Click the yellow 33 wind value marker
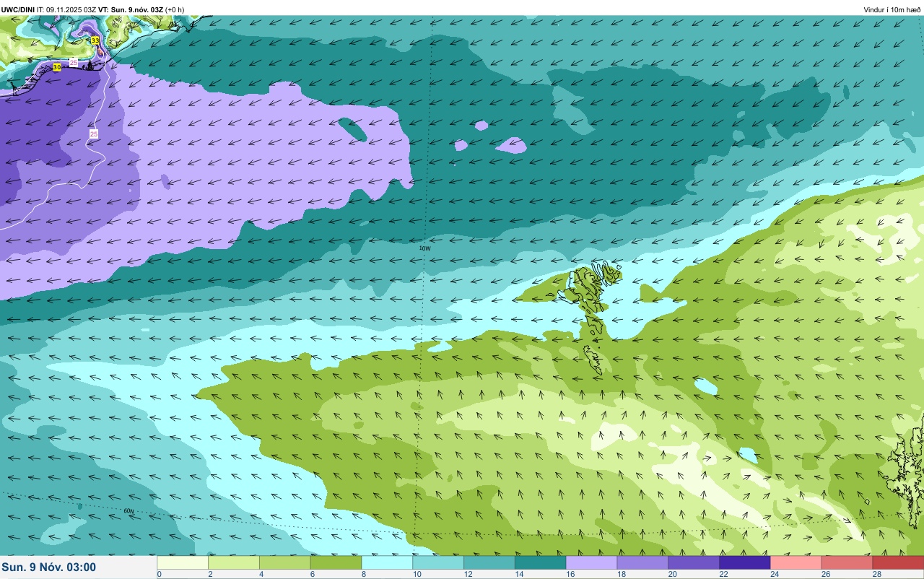 [95, 40]
